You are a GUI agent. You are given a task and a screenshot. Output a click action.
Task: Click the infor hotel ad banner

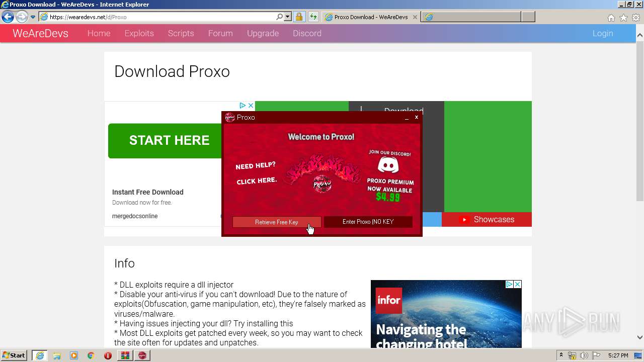(446, 314)
